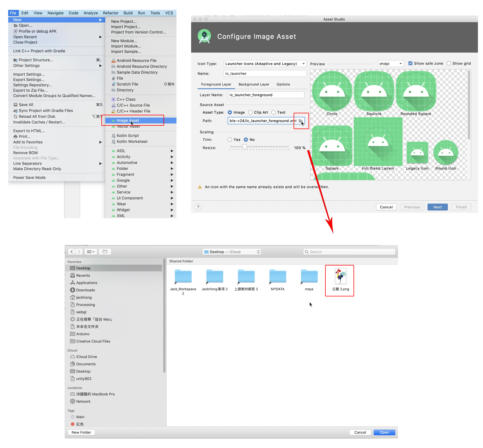Viewport: 483px width, 448px height.
Task: Select Network under Locations
Action: 83,401
